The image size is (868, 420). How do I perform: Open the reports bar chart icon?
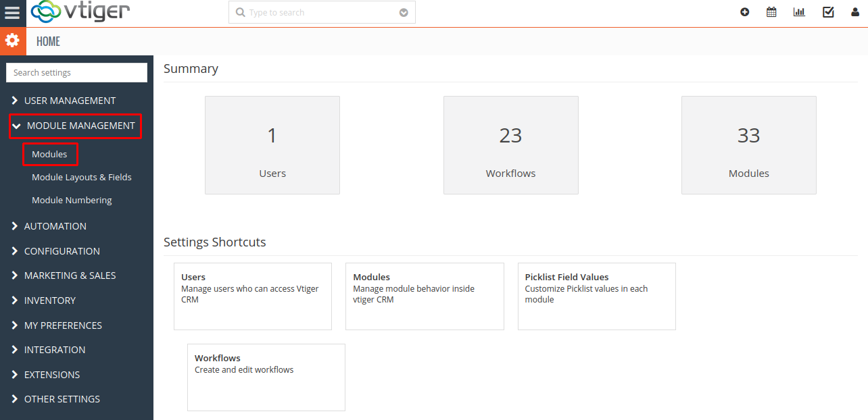pos(799,12)
